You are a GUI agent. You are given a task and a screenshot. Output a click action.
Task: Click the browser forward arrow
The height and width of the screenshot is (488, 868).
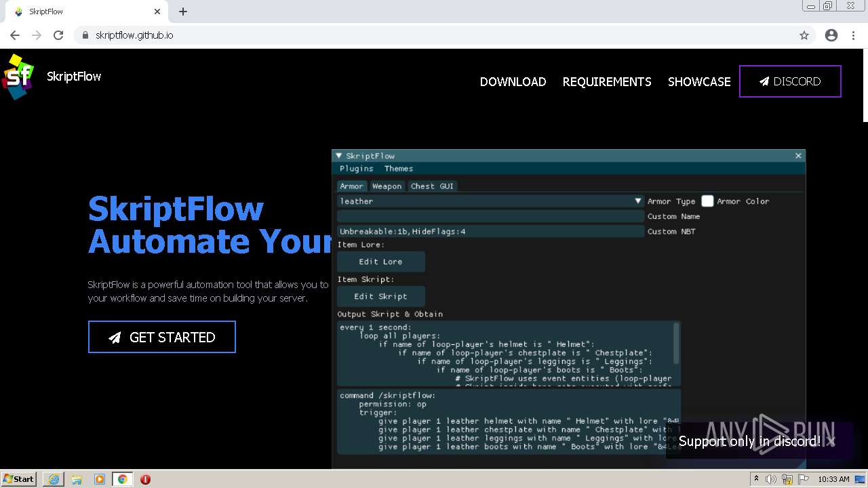point(37,35)
